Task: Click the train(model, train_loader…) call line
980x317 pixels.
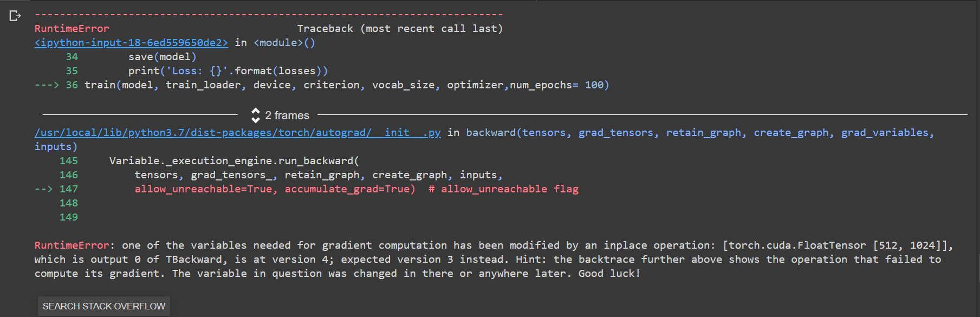Action: 347,85
